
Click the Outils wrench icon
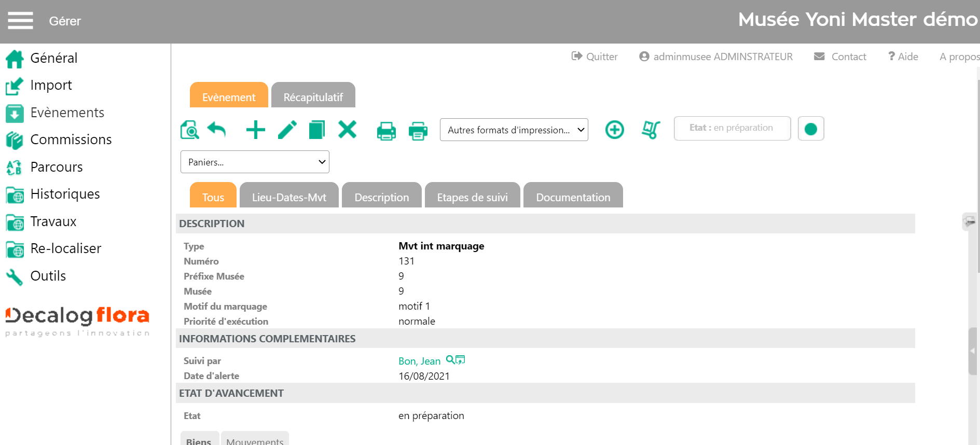pyautogui.click(x=15, y=276)
